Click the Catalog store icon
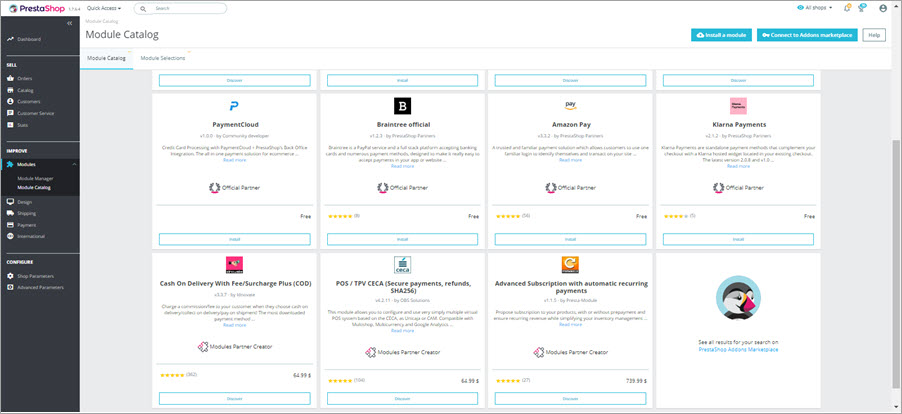This screenshot has height=414, width=902. click(x=10, y=90)
